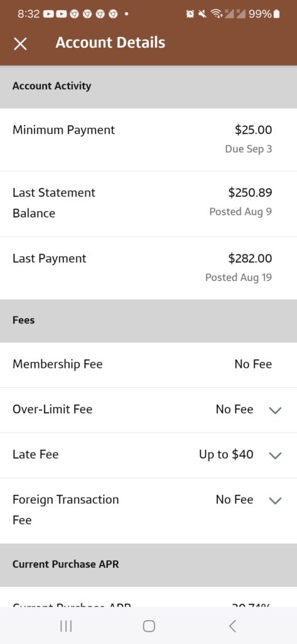297x644 pixels.
Task: Tap the Android back navigation arrow
Action: [232, 626]
